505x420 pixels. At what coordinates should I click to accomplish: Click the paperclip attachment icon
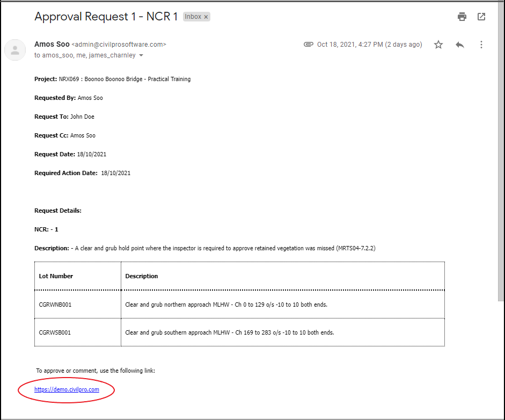(x=309, y=45)
